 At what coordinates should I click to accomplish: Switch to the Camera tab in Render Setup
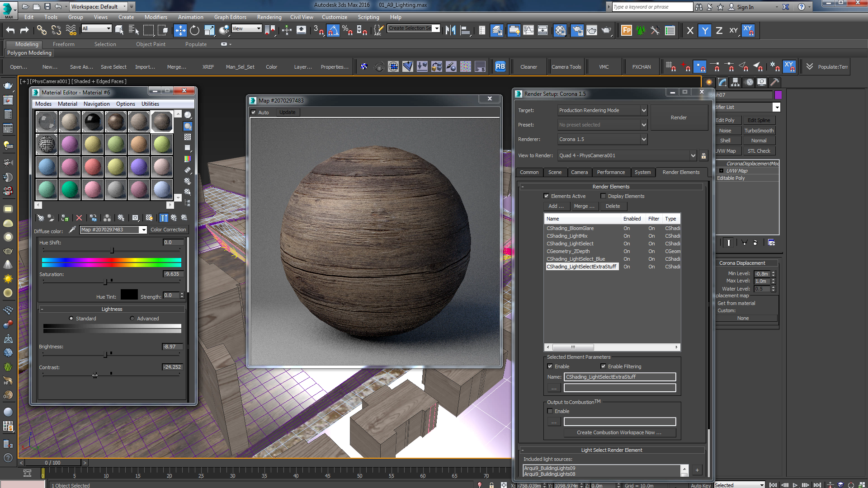tap(579, 173)
